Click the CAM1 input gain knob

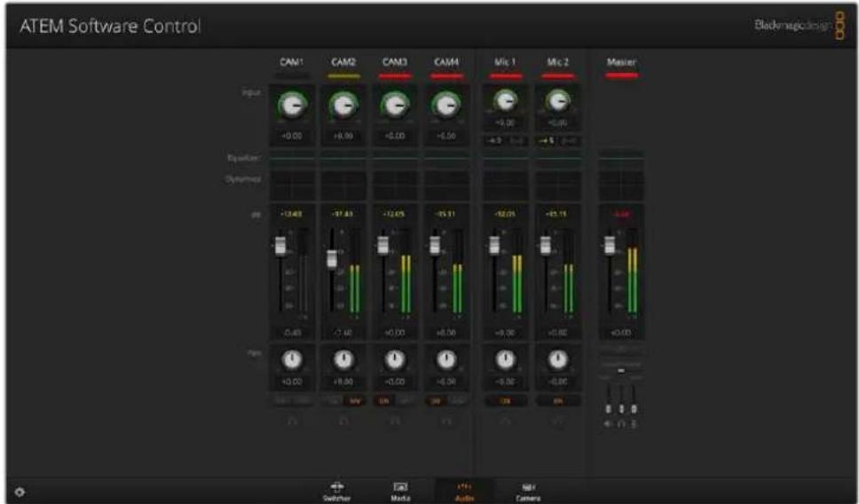292,105
